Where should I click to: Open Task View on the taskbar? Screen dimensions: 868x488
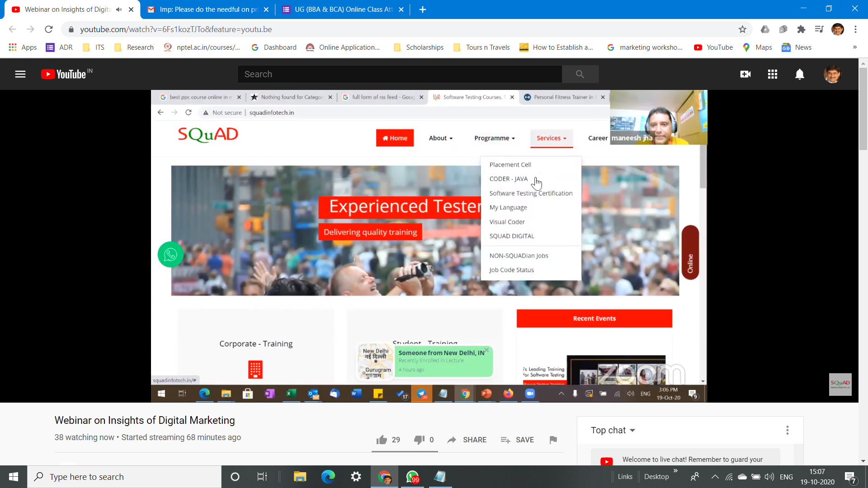pyautogui.click(x=262, y=477)
